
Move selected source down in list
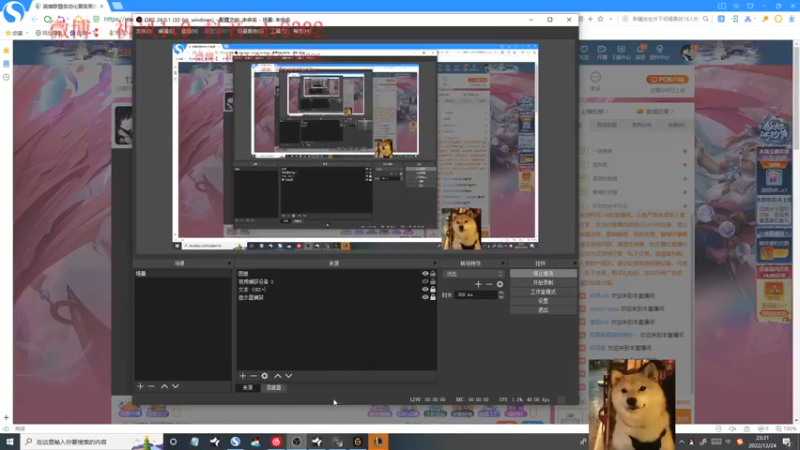(289, 376)
